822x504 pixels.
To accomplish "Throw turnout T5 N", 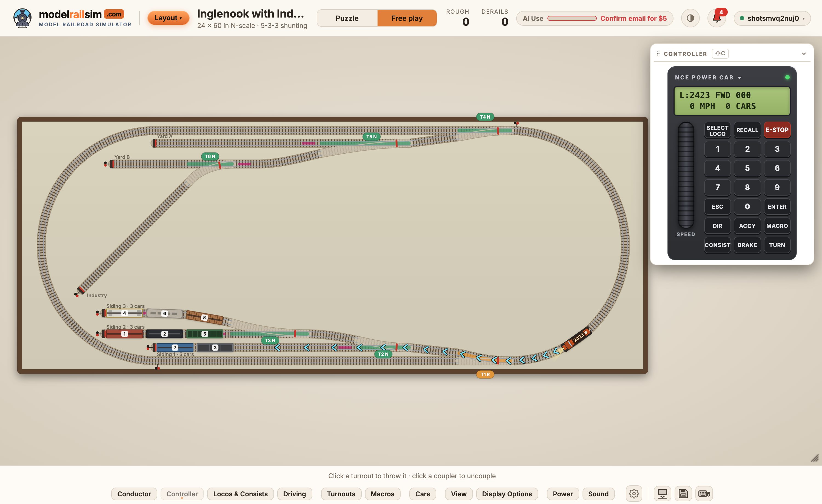I will pyautogui.click(x=371, y=137).
